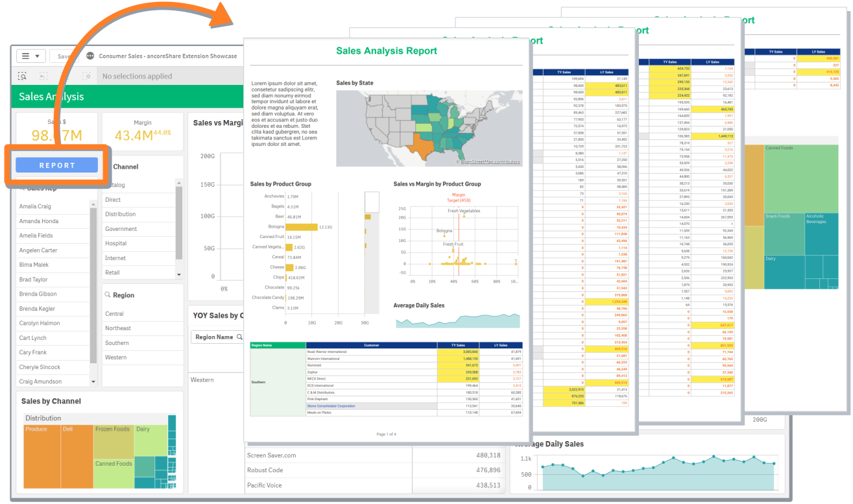Image resolution: width=853 pixels, height=504 pixels.
Task: Click the Screen Saver.com table row
Action: click(374, 455)
